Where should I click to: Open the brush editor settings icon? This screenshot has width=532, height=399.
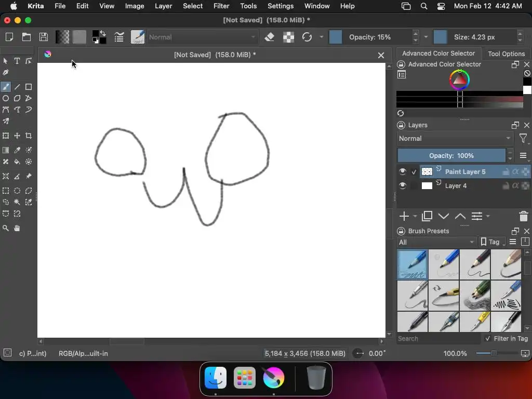tap(119, 37)
